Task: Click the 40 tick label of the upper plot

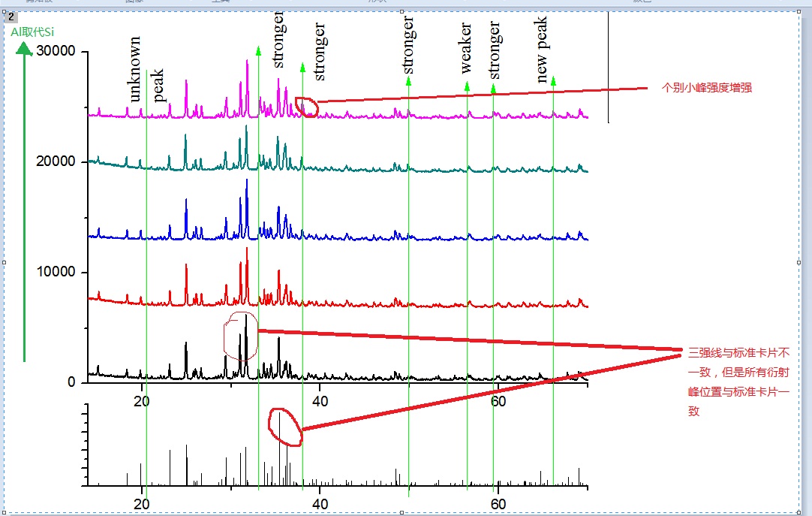Action: point(320,401)
